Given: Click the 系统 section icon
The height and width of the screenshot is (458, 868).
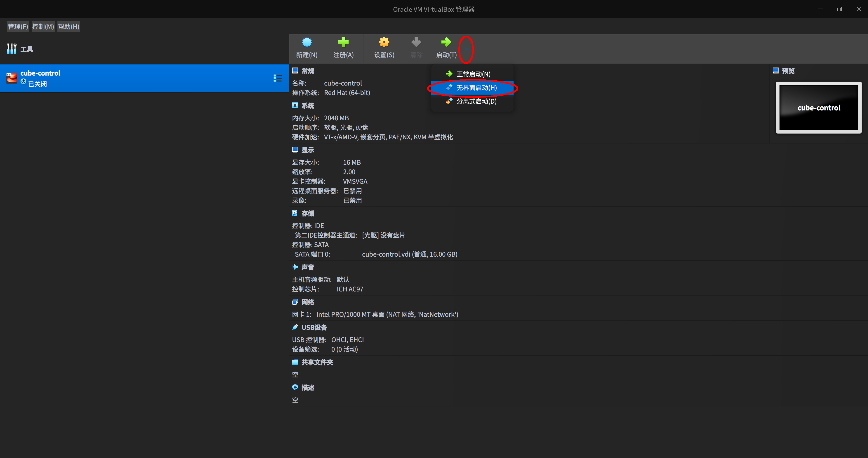Looking at the screenshot, I should [295, 105].
